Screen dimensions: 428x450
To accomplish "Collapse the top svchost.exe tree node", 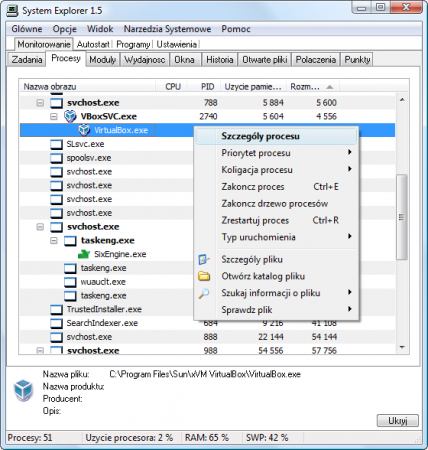I will (40, 103).
